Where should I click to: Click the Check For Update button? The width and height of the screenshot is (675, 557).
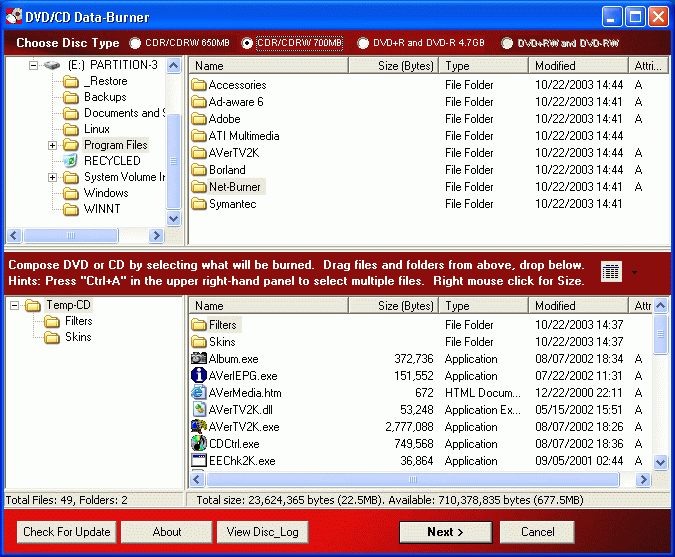click(x=67, y=532)
